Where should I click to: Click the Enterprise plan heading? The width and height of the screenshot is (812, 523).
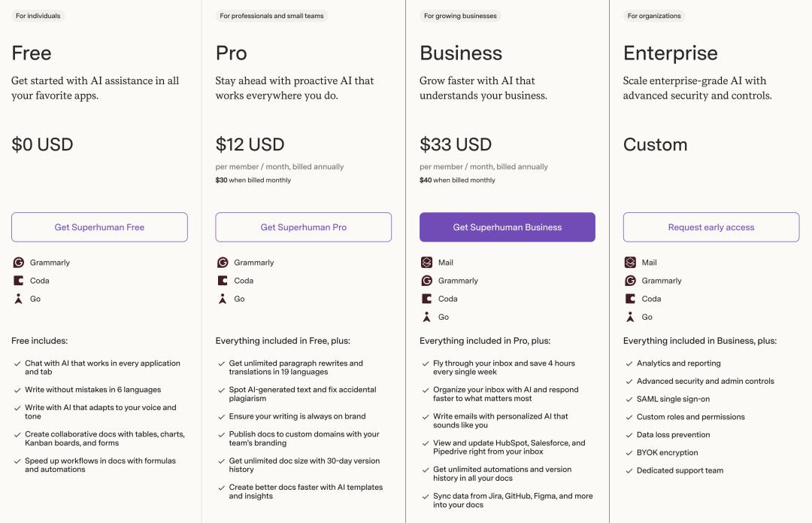coord(671,53)
